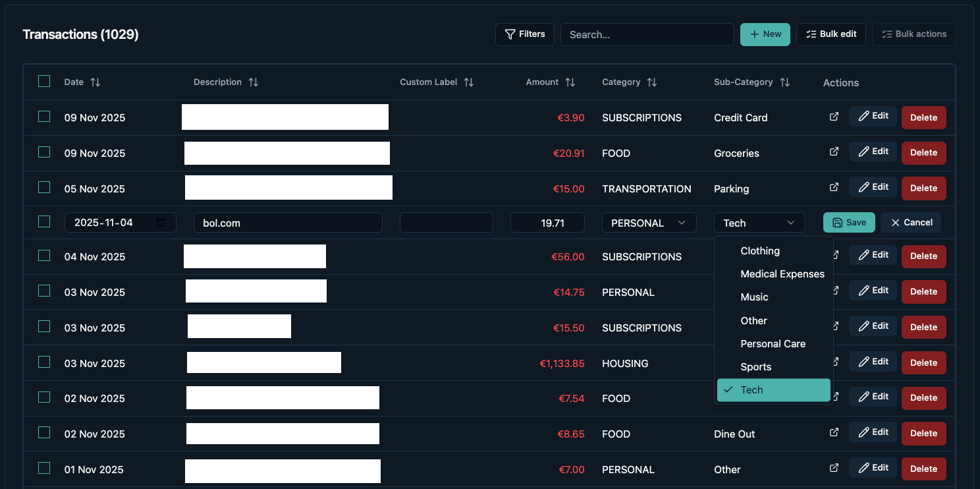Click the Transactions (1029) heading
Image resolution: width=980 pixels, height=489 pixels.
[80, 34]
